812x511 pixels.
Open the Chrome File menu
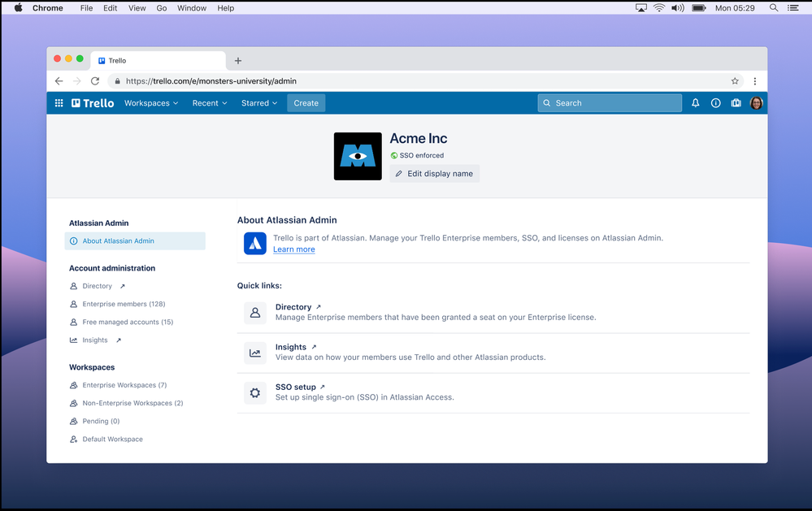pos(86,8)
